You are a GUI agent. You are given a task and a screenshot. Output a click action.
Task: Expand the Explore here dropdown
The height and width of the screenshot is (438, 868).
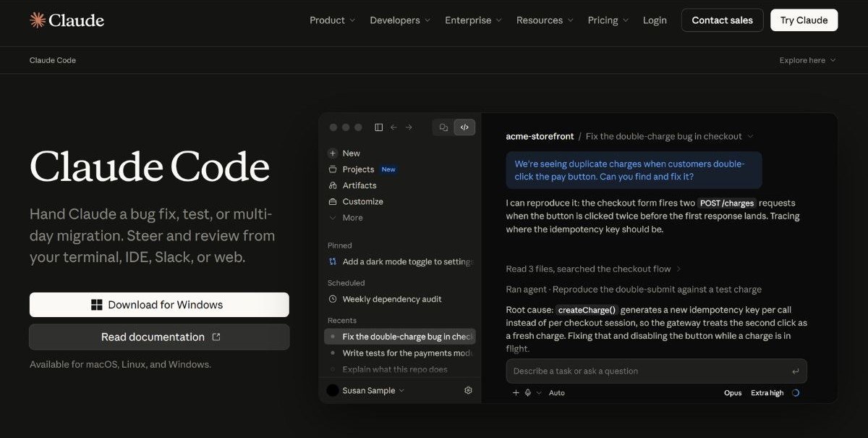(x=808, y=60)
